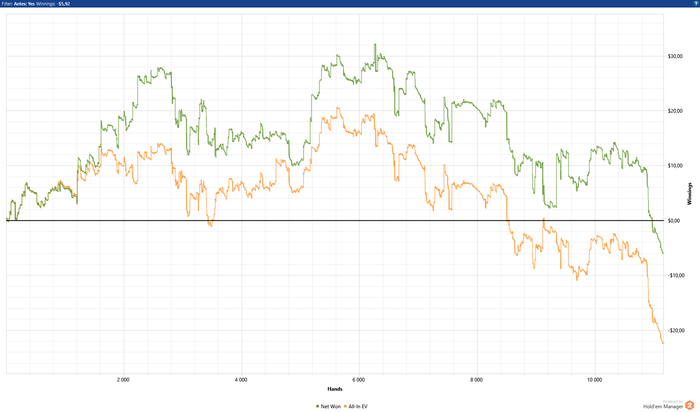Click the Filter: Antes: Yes text
This screenshot has width=700, height=412.
18,4
